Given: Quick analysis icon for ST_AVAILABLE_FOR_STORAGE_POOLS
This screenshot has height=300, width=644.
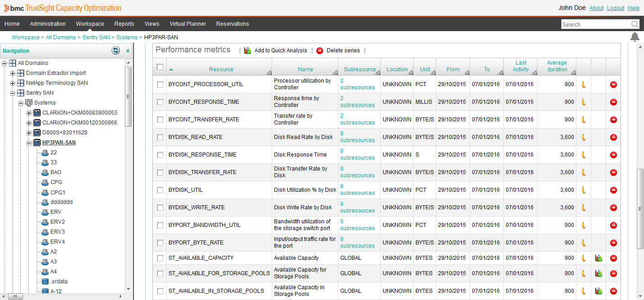Looking at the screenshot, I should [x=598, y=273].
